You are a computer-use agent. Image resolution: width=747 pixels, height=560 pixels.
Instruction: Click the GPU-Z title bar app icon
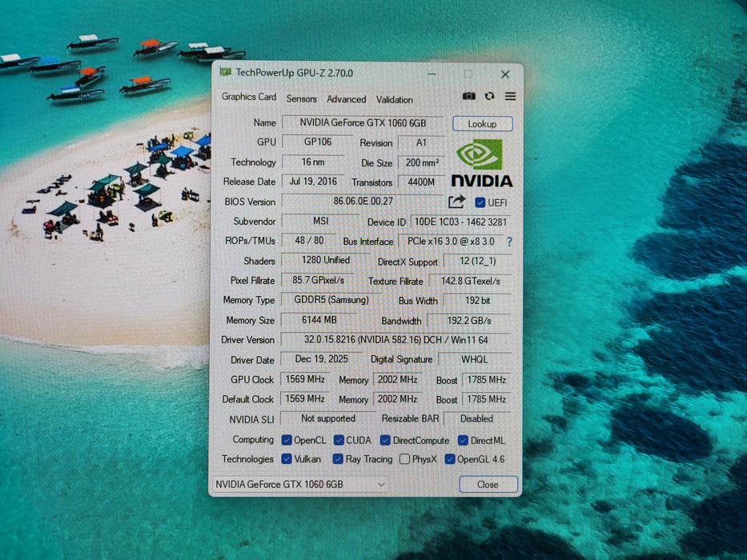point(225,72)
